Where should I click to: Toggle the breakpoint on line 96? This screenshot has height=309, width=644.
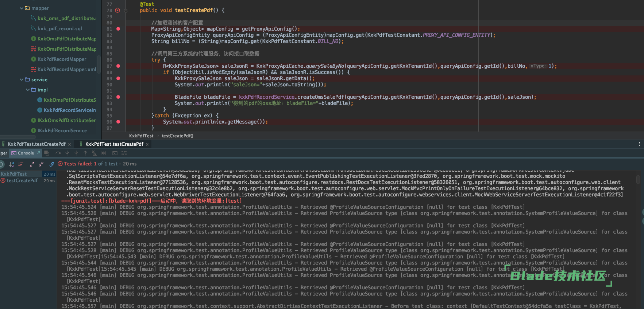pyautogui.click(x=118, y=122)
